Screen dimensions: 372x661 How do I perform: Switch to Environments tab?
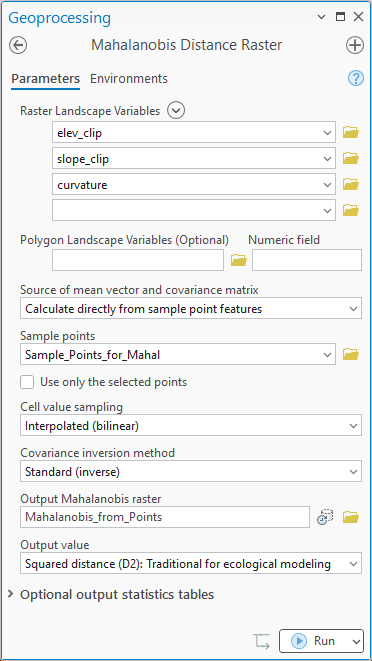(129, 79)
